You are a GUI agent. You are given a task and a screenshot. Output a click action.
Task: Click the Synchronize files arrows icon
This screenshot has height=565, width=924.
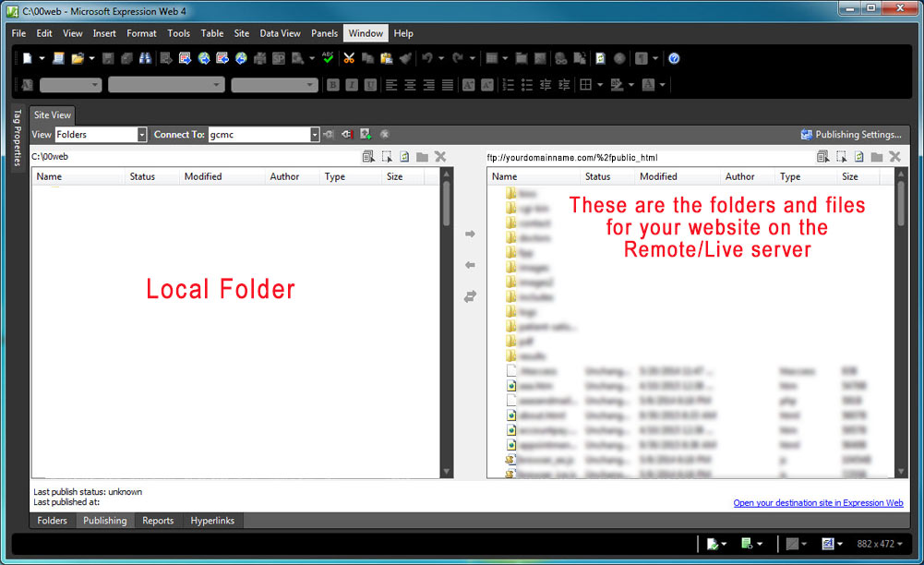point(470,296)
